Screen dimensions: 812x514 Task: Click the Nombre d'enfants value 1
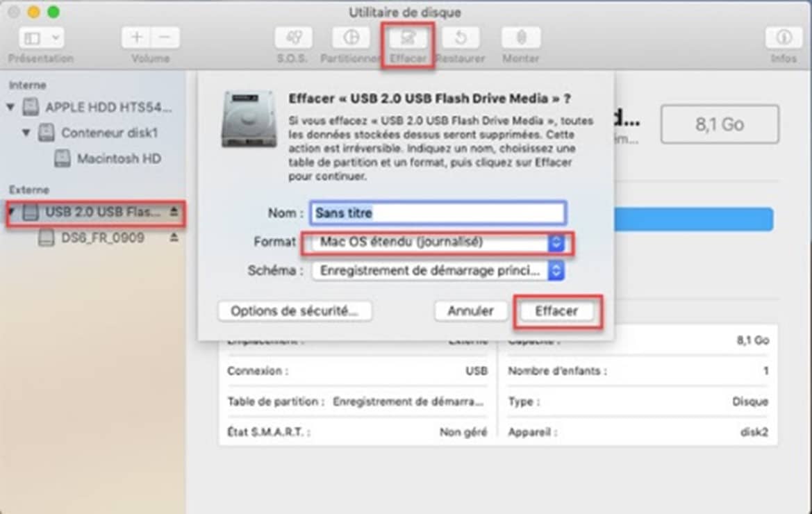(765, 371)
